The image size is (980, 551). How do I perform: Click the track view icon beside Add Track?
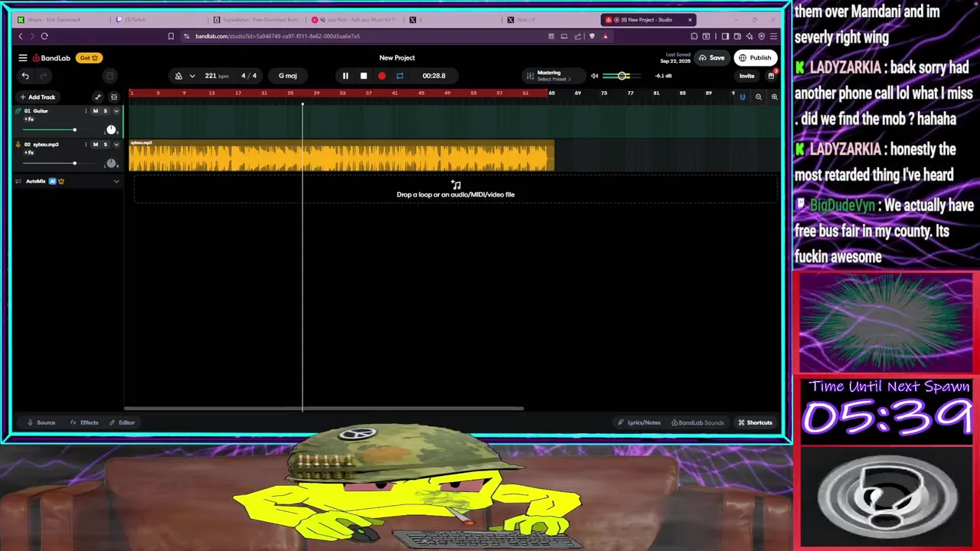pos(114,97)
